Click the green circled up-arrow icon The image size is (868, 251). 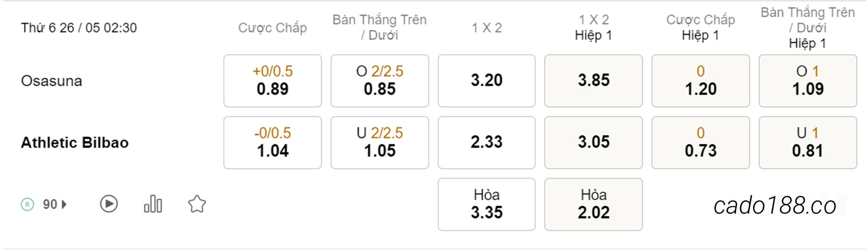click(x=28, y=204)
